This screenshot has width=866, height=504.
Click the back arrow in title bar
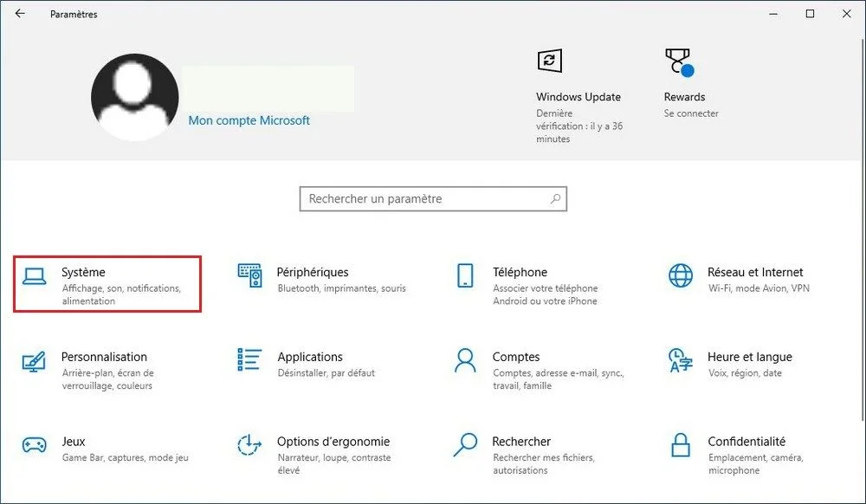[x=19, y=13]
